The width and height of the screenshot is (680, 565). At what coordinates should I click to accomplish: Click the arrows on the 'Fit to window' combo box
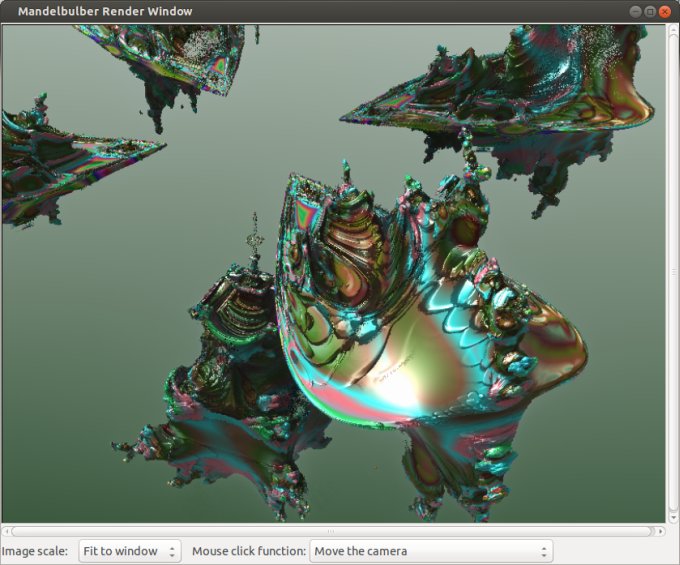coord(173,551)
